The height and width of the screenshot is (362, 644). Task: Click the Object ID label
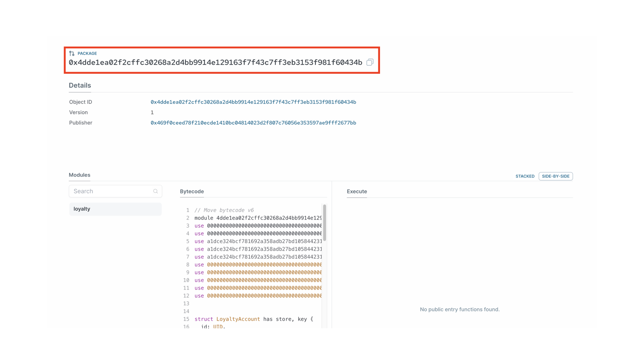(x=80, y=102)
